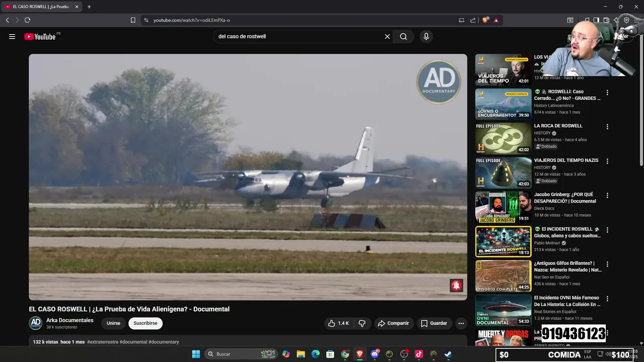Open options for VIAJEROS DEL TIEMPO NAZIS video
644x362 pixels.
607,161
